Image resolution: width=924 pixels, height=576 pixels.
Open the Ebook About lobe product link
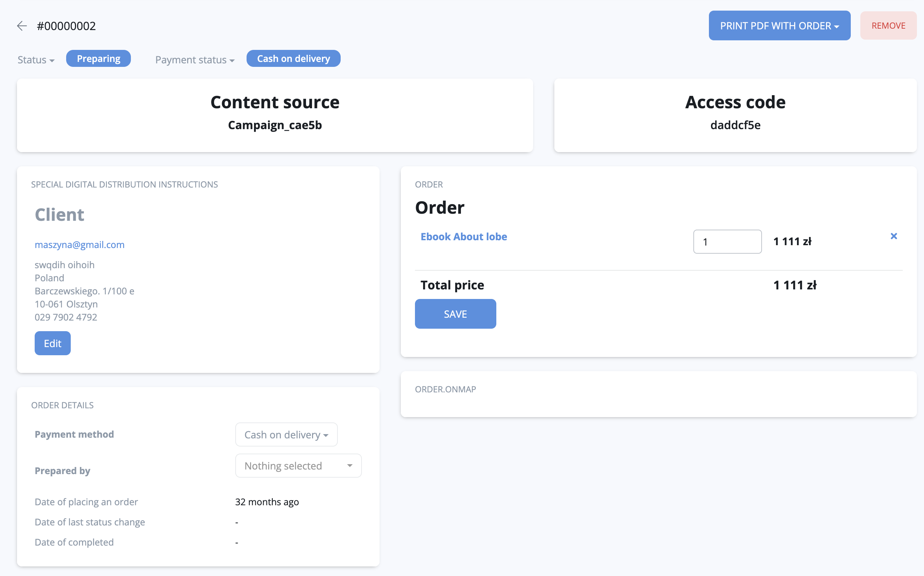pos(463,237)
